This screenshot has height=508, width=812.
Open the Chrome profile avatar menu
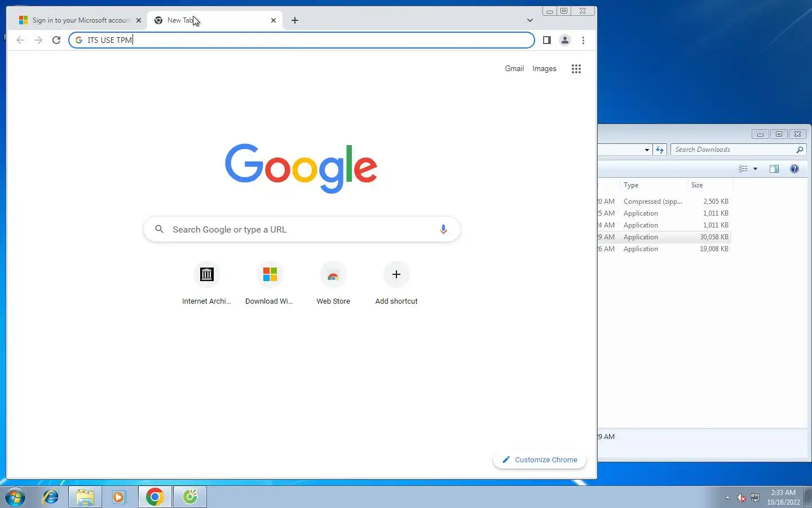click(564, 40)
